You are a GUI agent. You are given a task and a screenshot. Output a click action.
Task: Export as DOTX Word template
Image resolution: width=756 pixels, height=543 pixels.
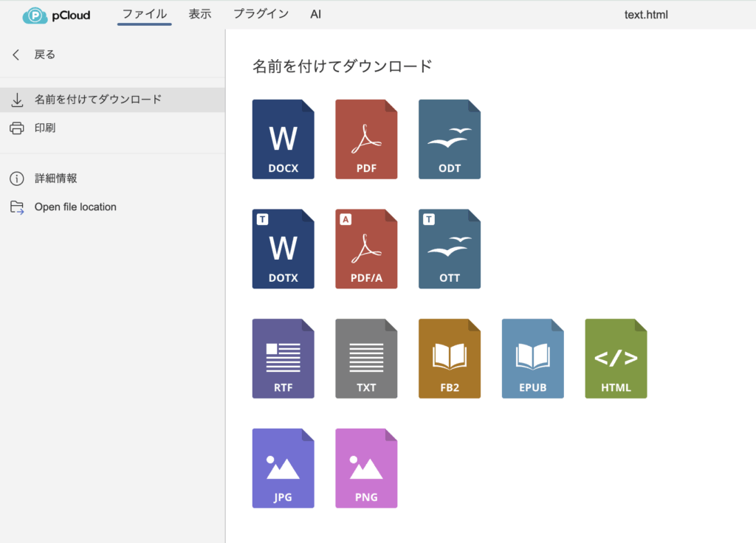(283, 249)
